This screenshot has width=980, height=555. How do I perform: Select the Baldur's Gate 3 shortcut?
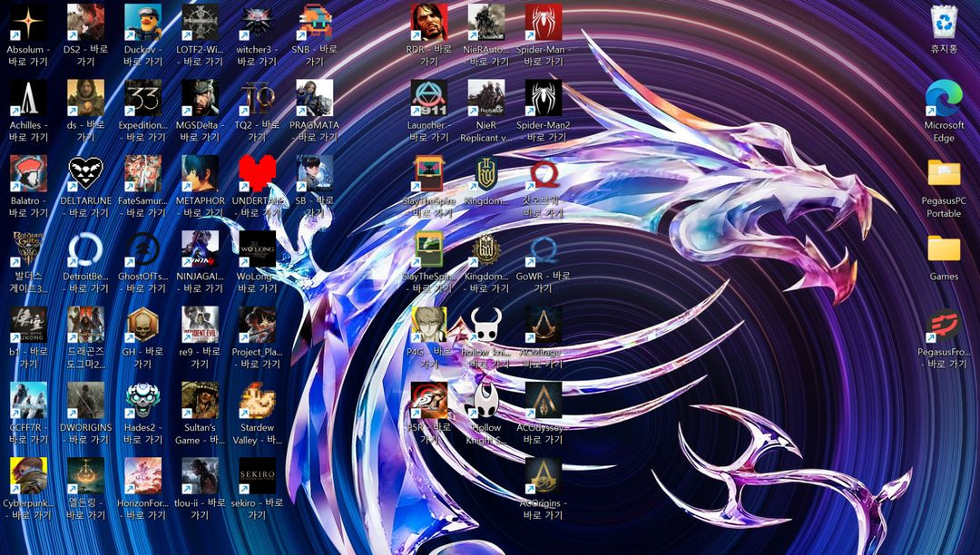pos(28,249)
